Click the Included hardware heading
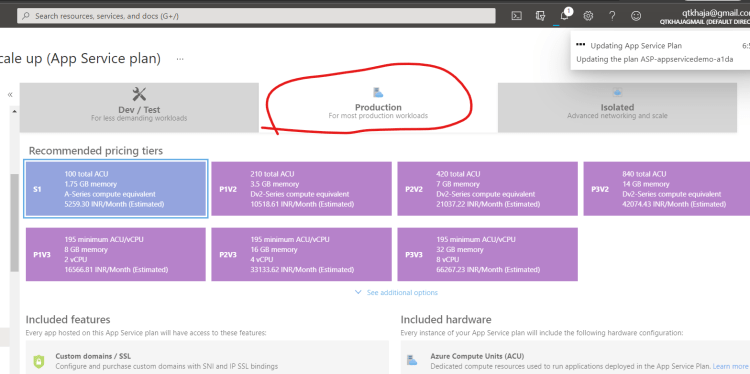Screen dimensions: 750x374 [x=446, y=319]
